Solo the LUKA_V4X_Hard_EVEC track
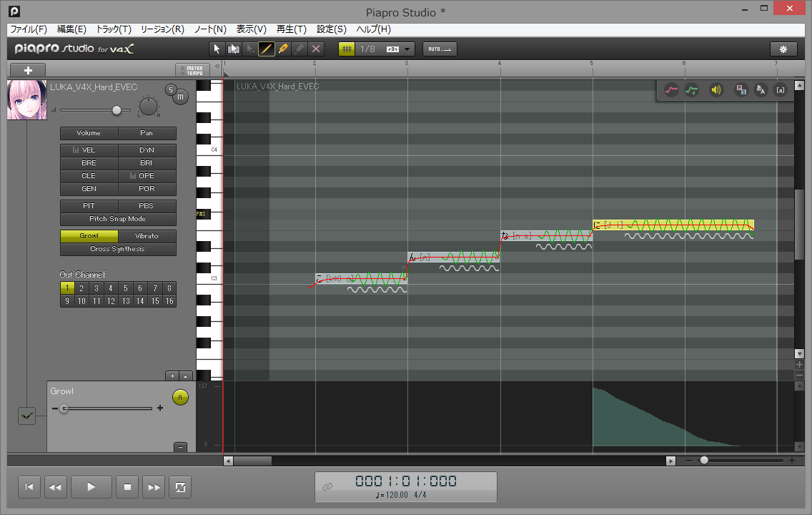The height and width of the screenshot is (515, 812). (x=171, y=89)
